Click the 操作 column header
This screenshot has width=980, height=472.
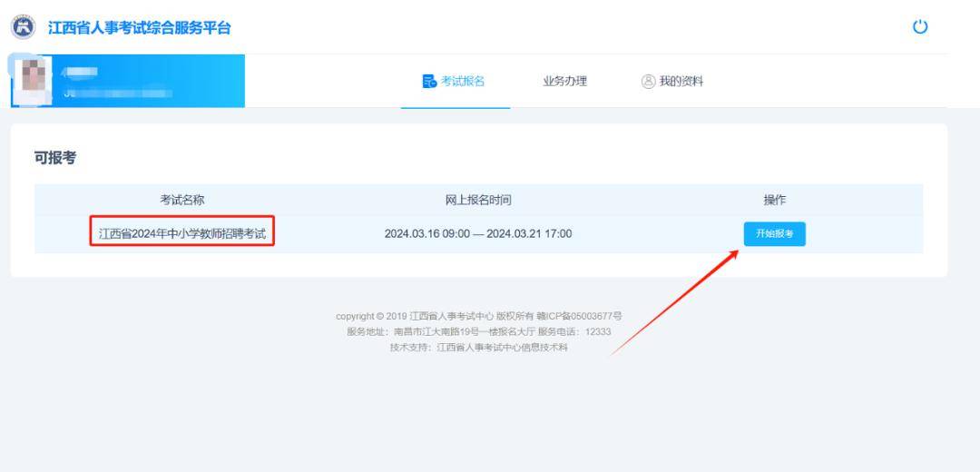tap(775, 200)
